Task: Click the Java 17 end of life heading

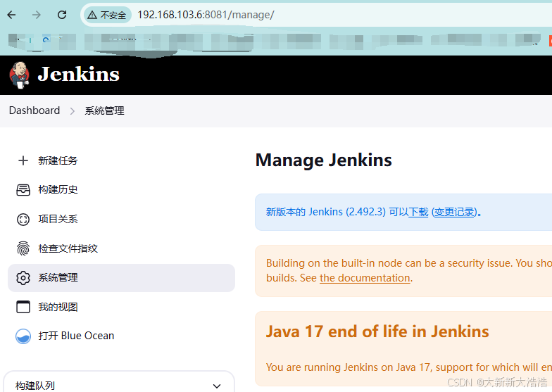Action: click(377, 331)
